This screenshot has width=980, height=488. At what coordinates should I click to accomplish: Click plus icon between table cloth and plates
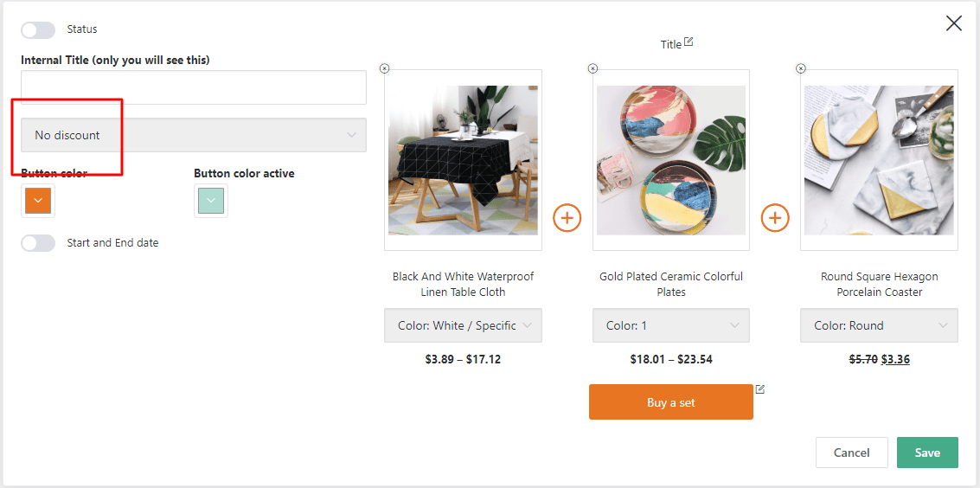pyautogui.click(x=567, y=218)
